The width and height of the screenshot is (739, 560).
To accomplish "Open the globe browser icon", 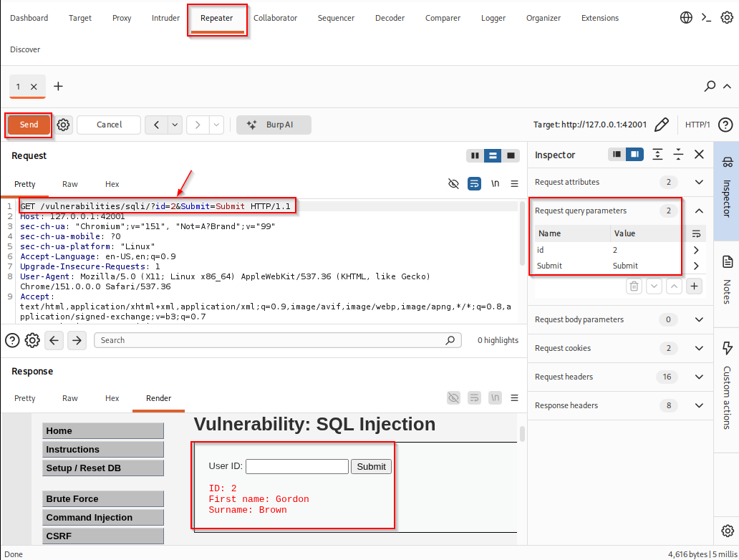I will pos(686,18).
